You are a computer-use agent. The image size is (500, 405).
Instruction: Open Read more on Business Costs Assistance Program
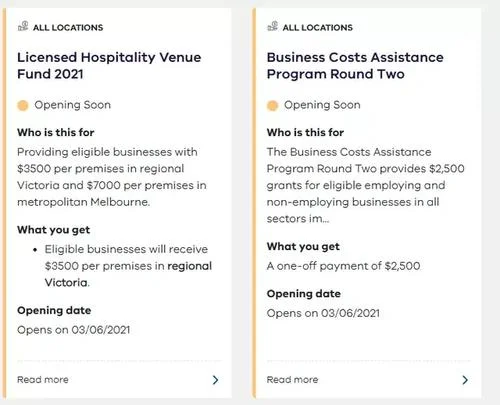point(292,380)
